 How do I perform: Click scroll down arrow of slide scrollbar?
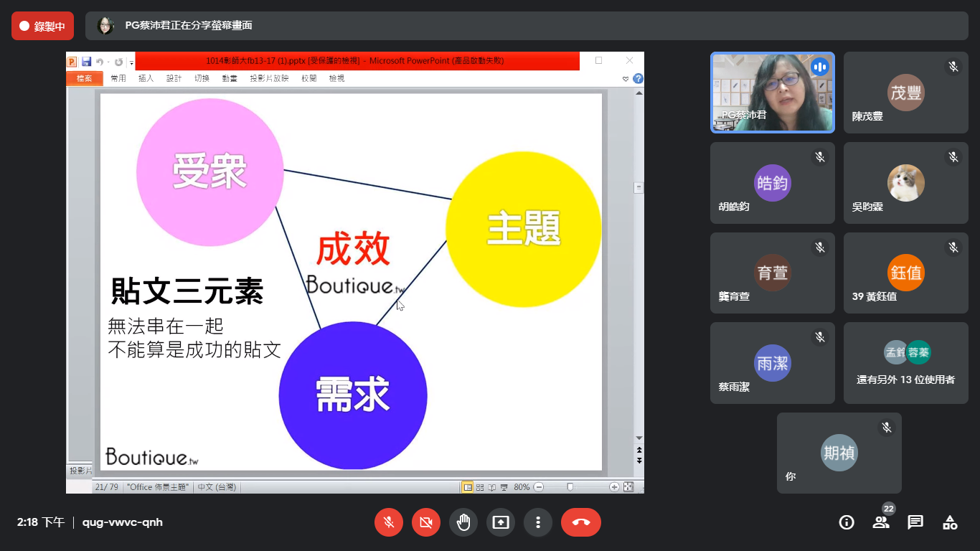639,438
